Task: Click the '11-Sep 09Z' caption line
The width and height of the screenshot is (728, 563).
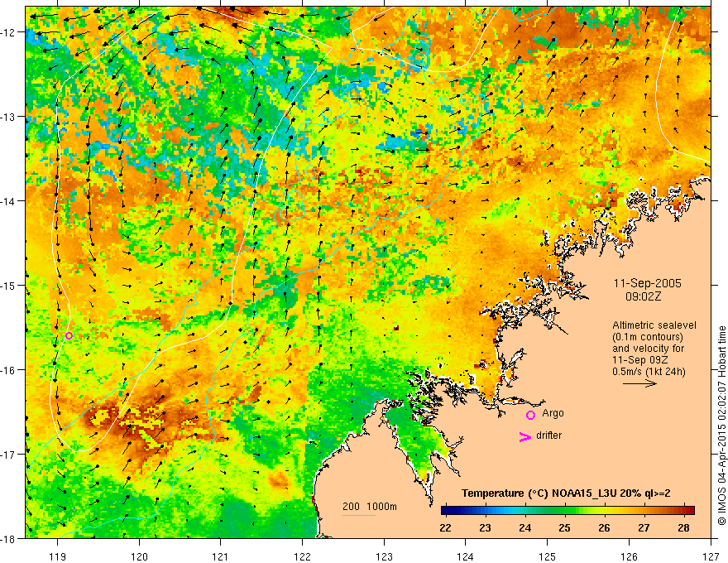Action: coord(639,359)
